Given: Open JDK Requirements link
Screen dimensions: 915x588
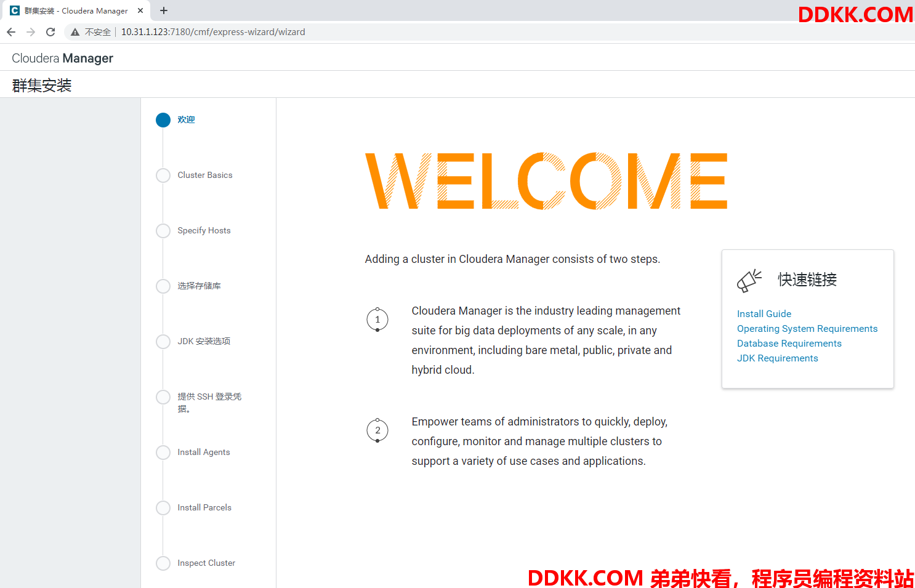Looking at the screenshot, I should coord(778,358).
